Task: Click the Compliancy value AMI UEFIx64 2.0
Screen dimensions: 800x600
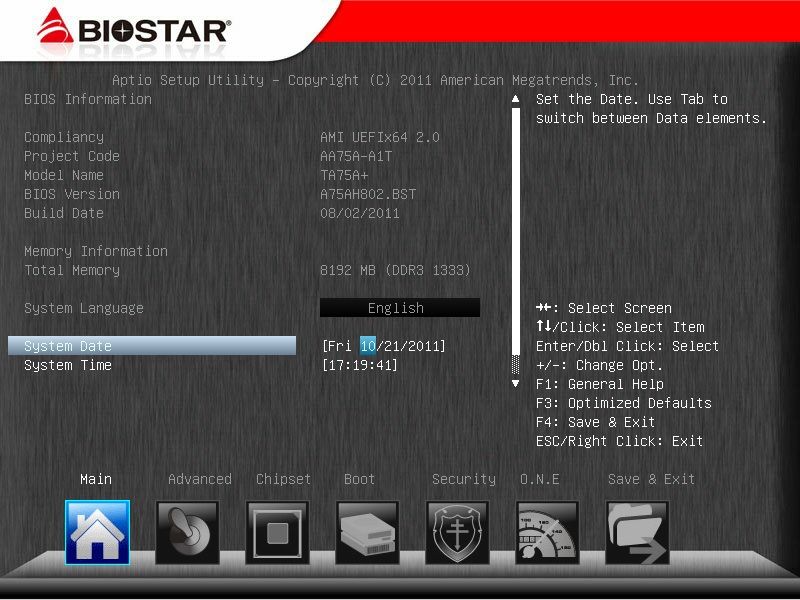Action: [x=380, y=137]
